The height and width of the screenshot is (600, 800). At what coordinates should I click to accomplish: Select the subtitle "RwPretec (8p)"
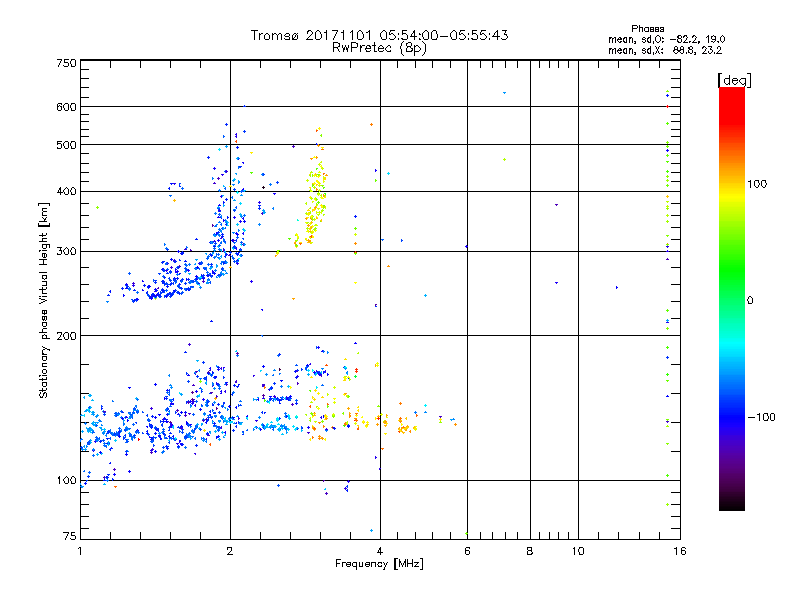[379, 48]
